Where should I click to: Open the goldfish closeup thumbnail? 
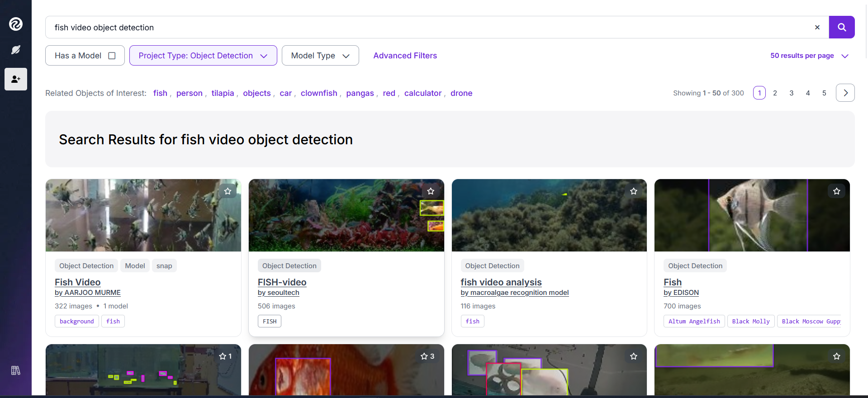click(346, 370)
